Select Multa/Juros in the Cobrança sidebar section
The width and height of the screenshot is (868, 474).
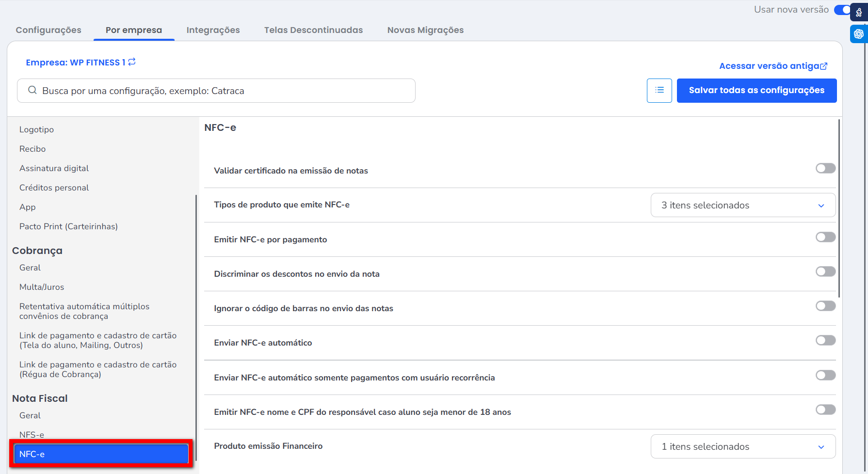[x=42, y=287]
